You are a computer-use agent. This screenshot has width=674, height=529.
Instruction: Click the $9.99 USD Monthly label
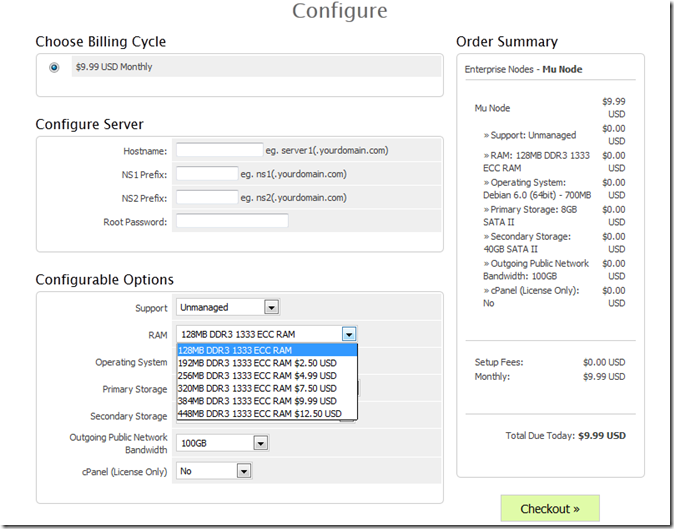click(114, 67)
